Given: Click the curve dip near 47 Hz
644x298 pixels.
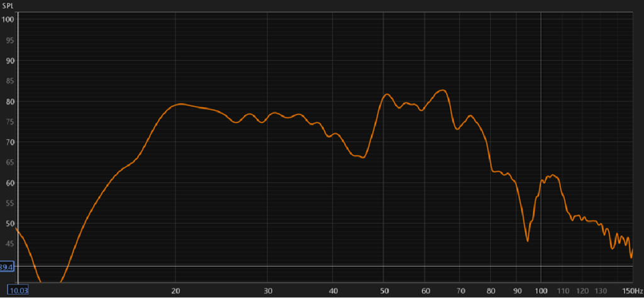Looking at the screenshot, I should point(363,157).
